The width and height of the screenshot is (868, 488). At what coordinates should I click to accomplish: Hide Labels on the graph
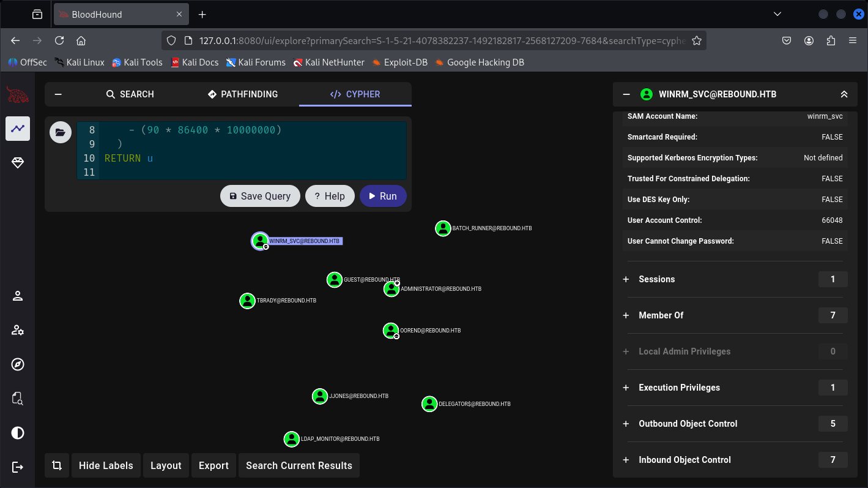click(x=106, y=465)
